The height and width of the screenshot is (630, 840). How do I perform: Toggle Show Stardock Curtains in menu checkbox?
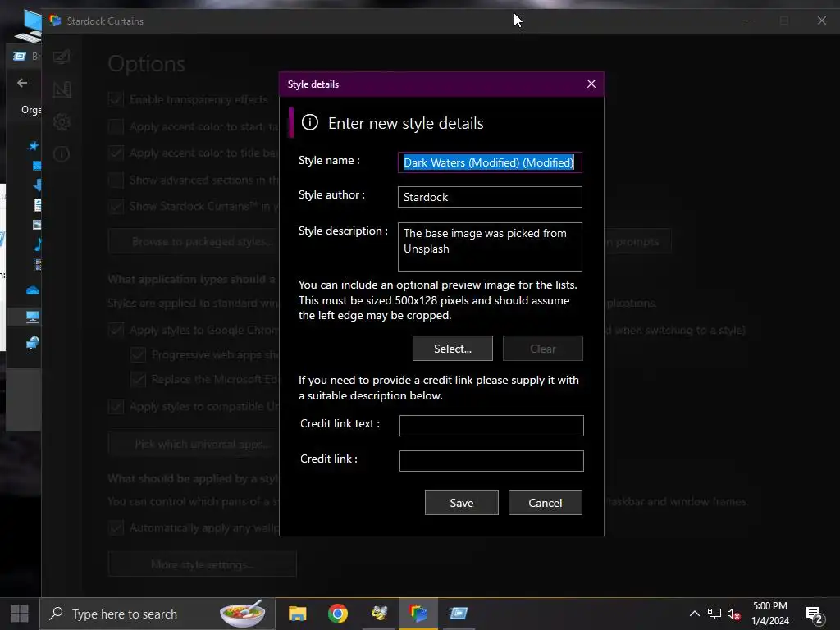pyautogui.click(x=116, y=206)
